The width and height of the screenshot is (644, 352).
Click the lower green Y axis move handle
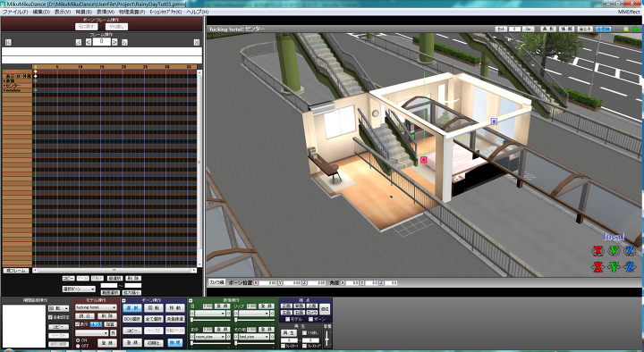pyautogui.click(x=614, y=267)
